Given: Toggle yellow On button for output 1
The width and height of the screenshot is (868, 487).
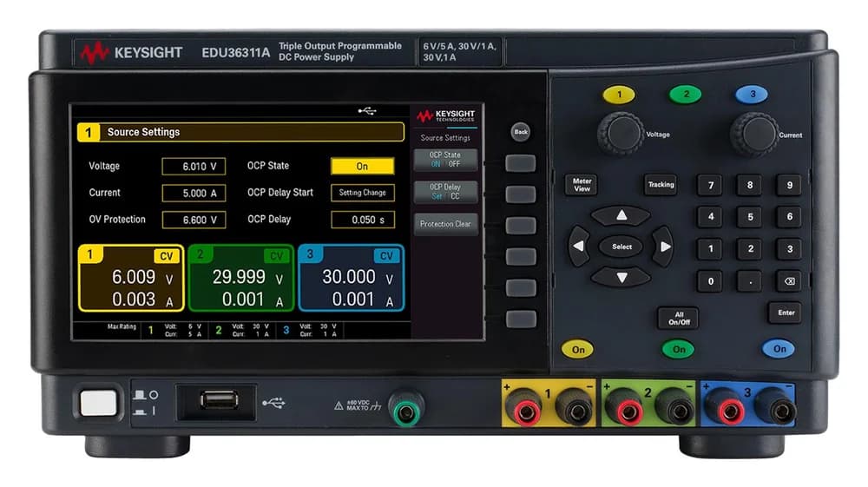Looking at the screenshot, I should [x=577, y=349].
